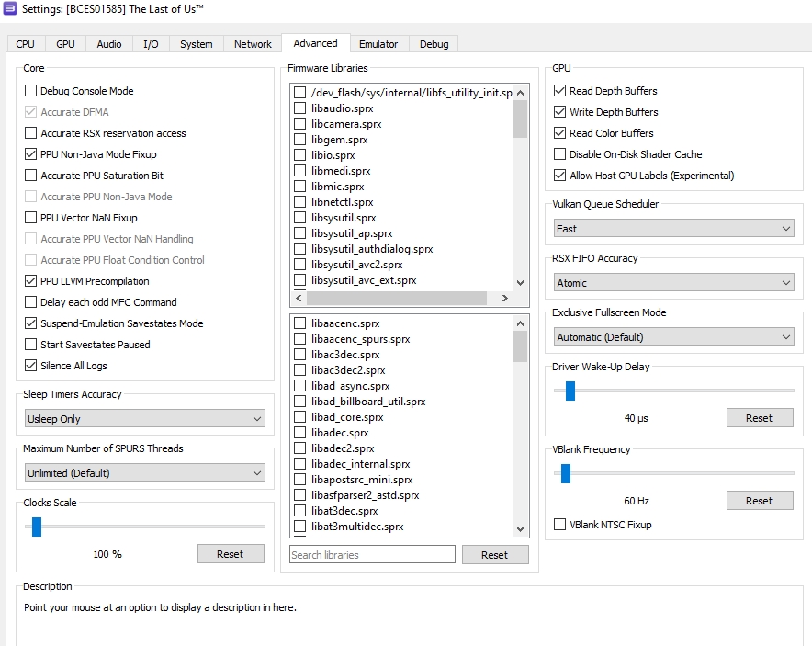The width and height of the screenshot is (812, 646).
Task: Click upper library list scroll-up arrow
Action: coord(521,93)
